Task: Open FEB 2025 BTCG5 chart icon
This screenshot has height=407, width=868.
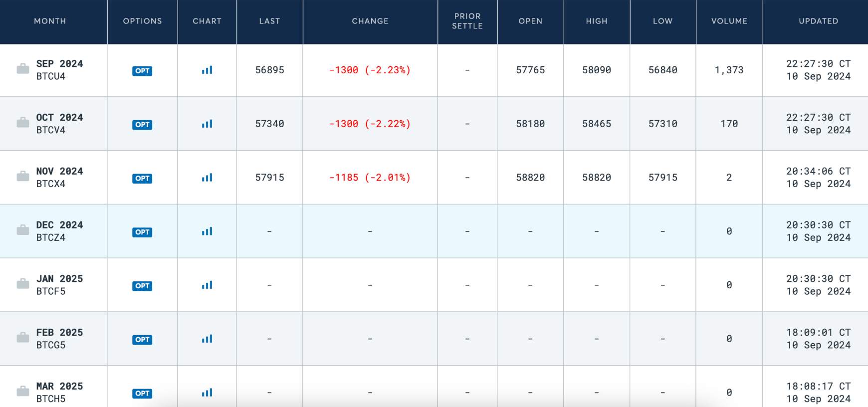Action: coord(207,339)
